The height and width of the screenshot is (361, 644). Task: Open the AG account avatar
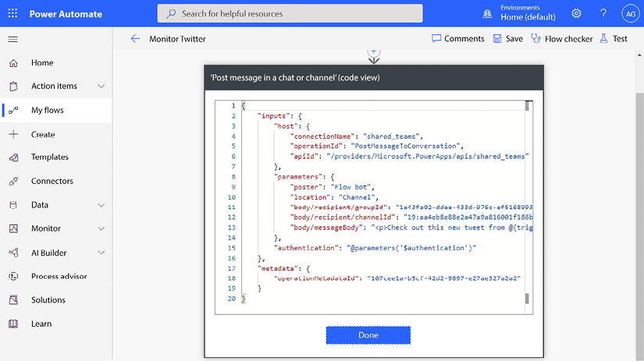coord(631,13)
